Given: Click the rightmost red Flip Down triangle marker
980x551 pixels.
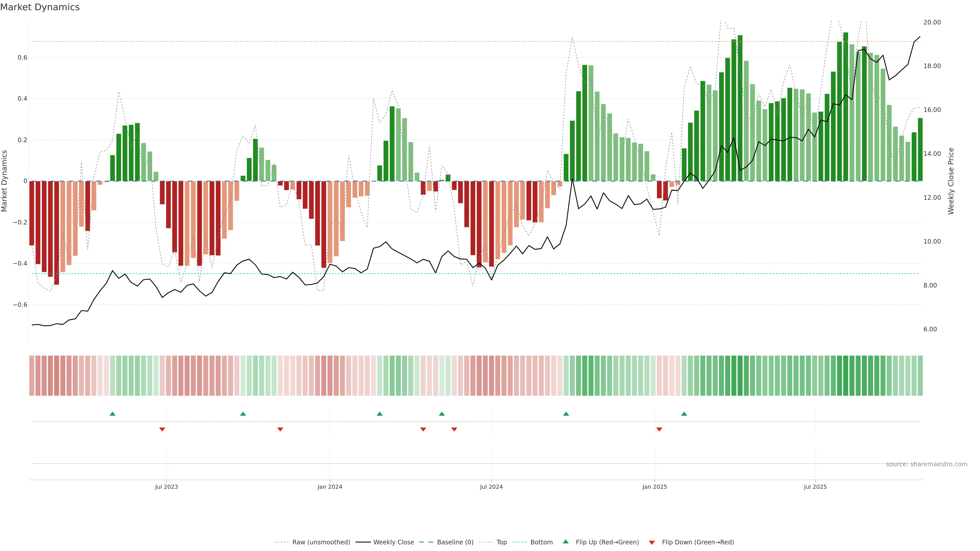Looking at the screenshot, I should (659, 429).
